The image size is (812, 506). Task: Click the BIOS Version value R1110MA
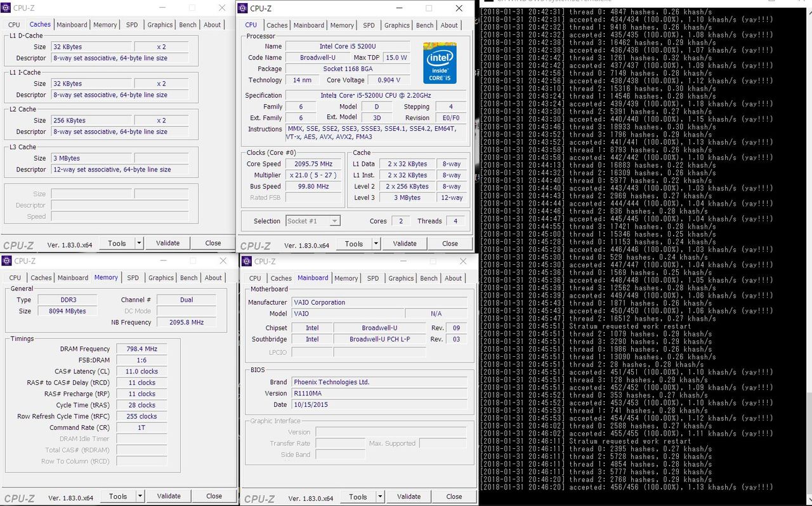click(379, 394)
